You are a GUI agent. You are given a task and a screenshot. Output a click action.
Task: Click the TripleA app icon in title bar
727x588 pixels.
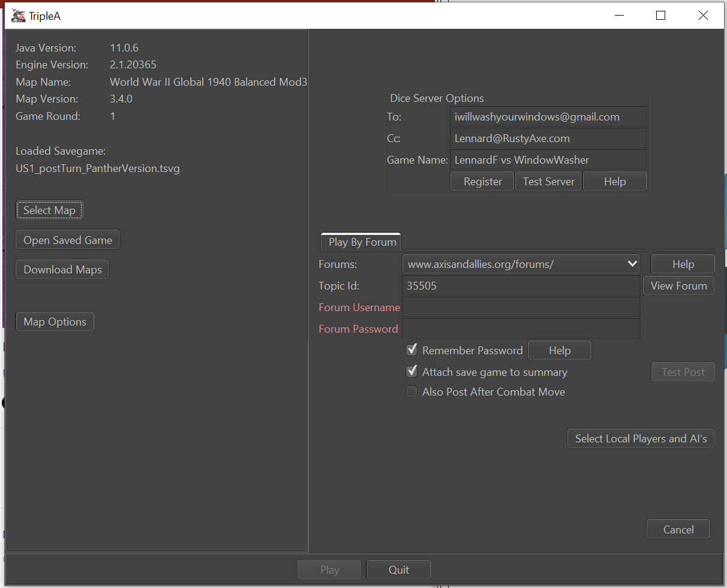coord(19,16)
